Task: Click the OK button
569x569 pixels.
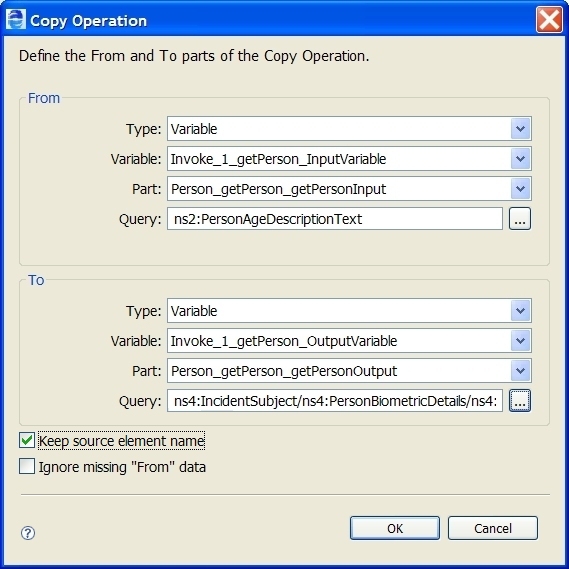Action: coord(395,528)
